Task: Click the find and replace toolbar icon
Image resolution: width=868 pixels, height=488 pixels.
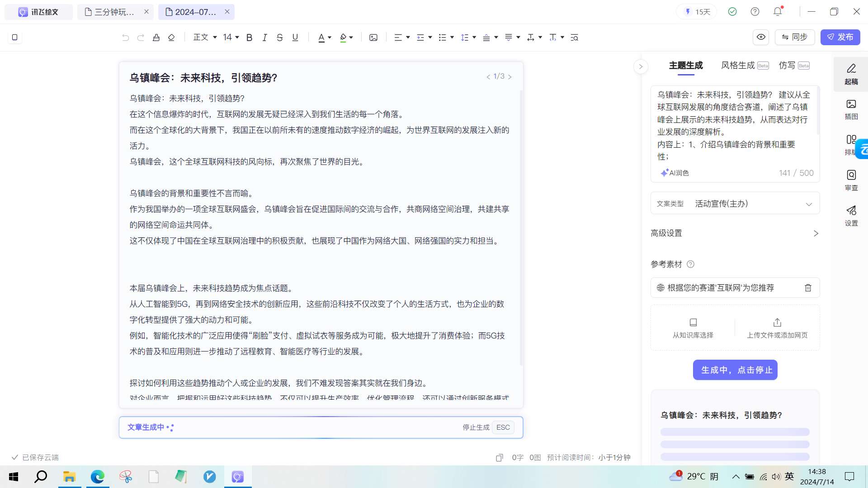Action: (574, 38)
